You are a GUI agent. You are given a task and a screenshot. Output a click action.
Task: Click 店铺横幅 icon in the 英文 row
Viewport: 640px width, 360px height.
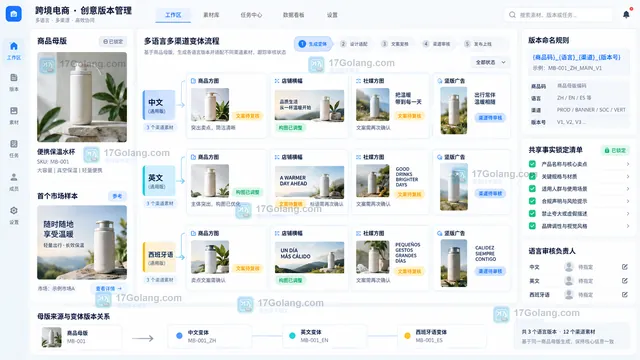click(x=277, y=157)
